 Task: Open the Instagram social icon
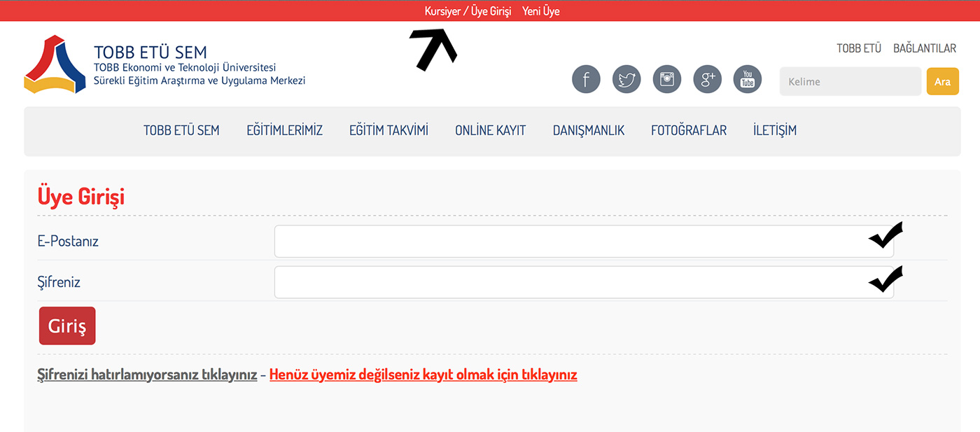tap(667, 79)
